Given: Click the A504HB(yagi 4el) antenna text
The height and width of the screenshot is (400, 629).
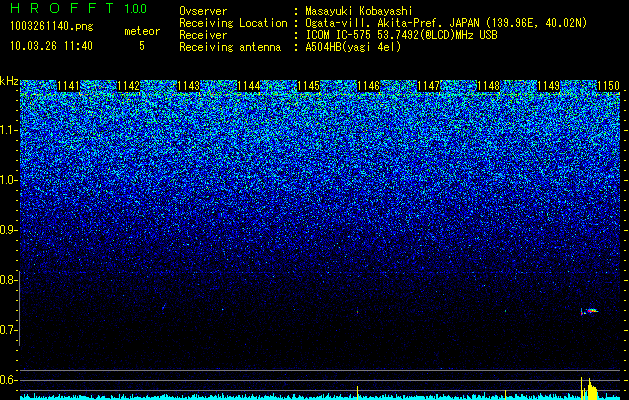Looking at the screenshot, I should [353, 47].
